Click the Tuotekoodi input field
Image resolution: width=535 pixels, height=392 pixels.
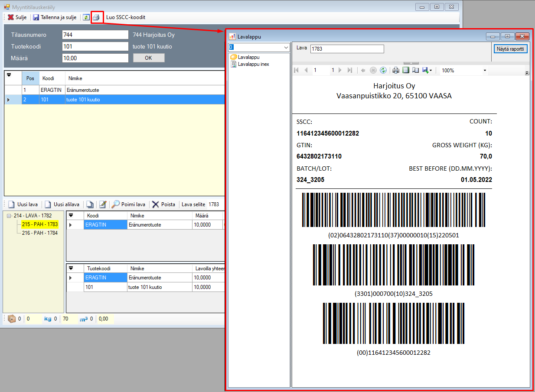[x=95, y=46]
